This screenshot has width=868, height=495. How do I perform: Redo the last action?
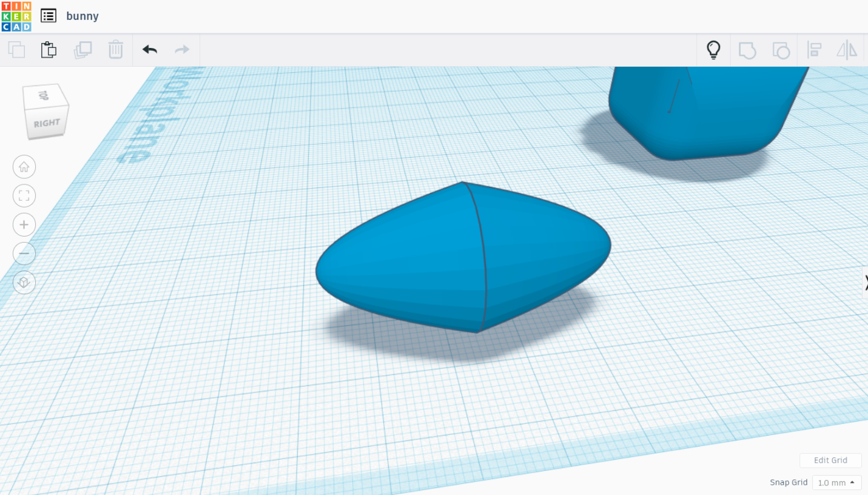182,50
